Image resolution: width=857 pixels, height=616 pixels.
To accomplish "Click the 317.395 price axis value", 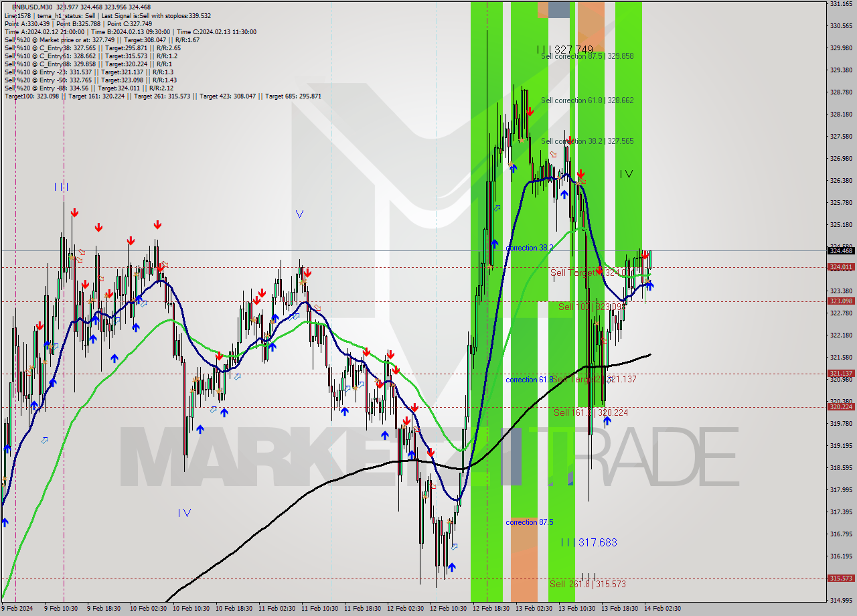I will pyautogui.click(x=841, y=512).
